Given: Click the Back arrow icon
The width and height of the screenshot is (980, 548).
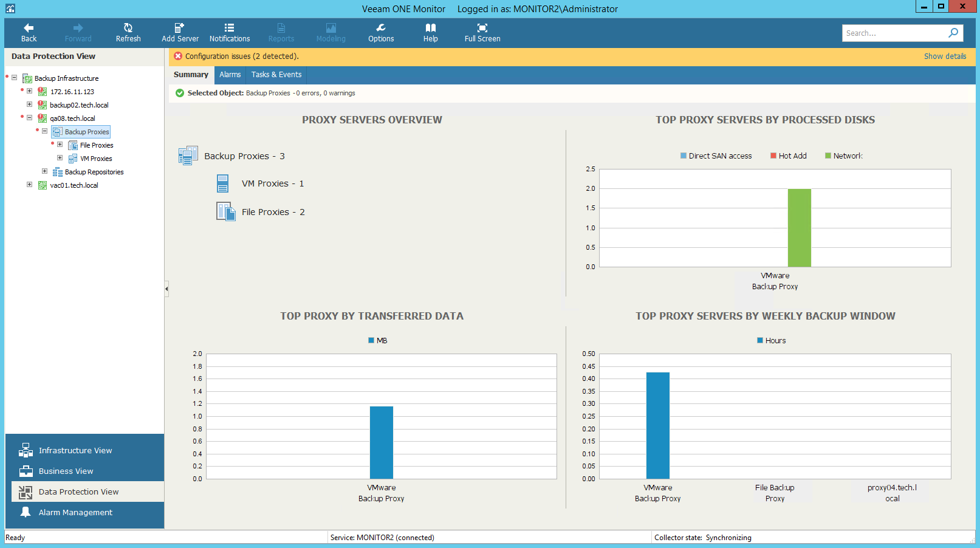Looking at the screenshot, I should pos(29,28).
